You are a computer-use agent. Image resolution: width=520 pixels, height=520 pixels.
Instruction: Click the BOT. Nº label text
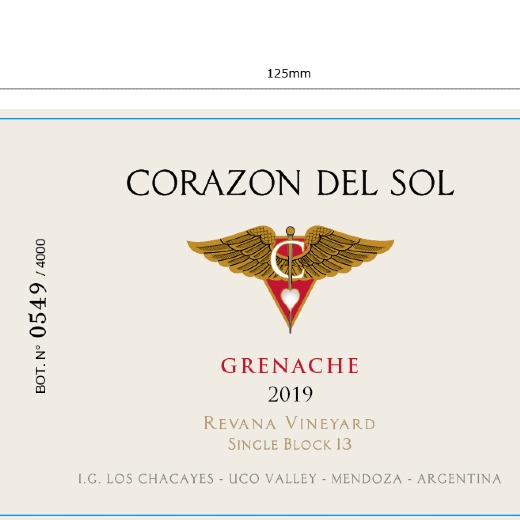click(x=40, y=369)
